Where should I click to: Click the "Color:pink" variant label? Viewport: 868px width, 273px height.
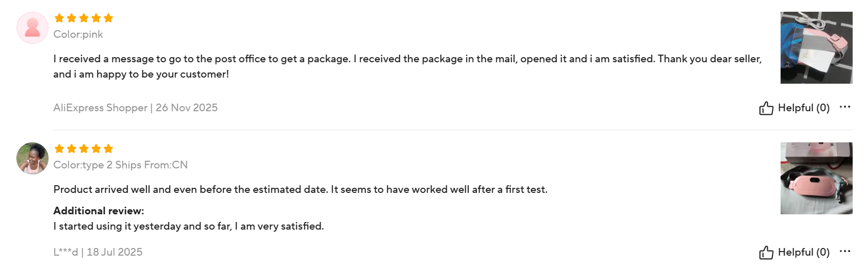(x=78, y=34)
